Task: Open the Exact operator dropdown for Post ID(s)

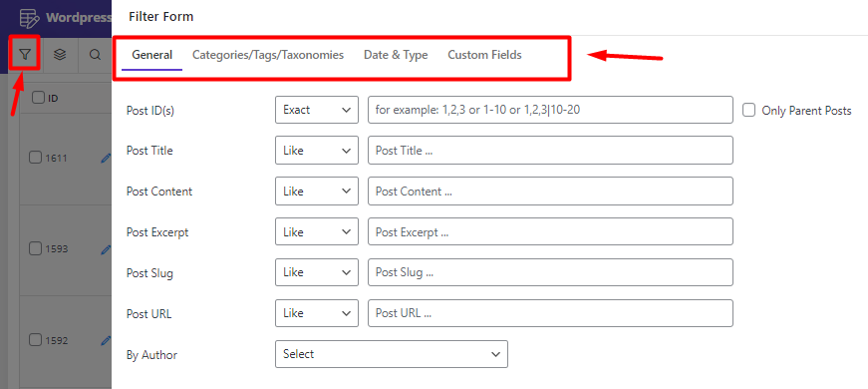Action: [x=317, y=110]
